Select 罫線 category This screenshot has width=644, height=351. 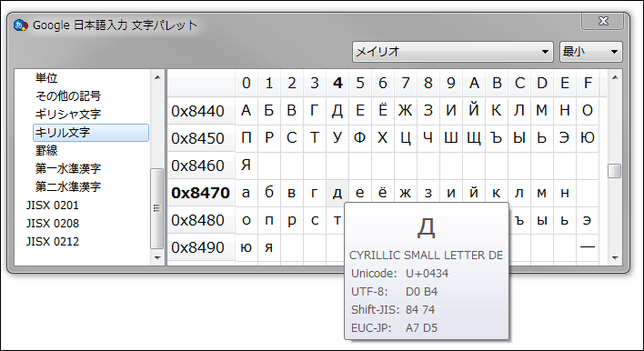point(46,150)
